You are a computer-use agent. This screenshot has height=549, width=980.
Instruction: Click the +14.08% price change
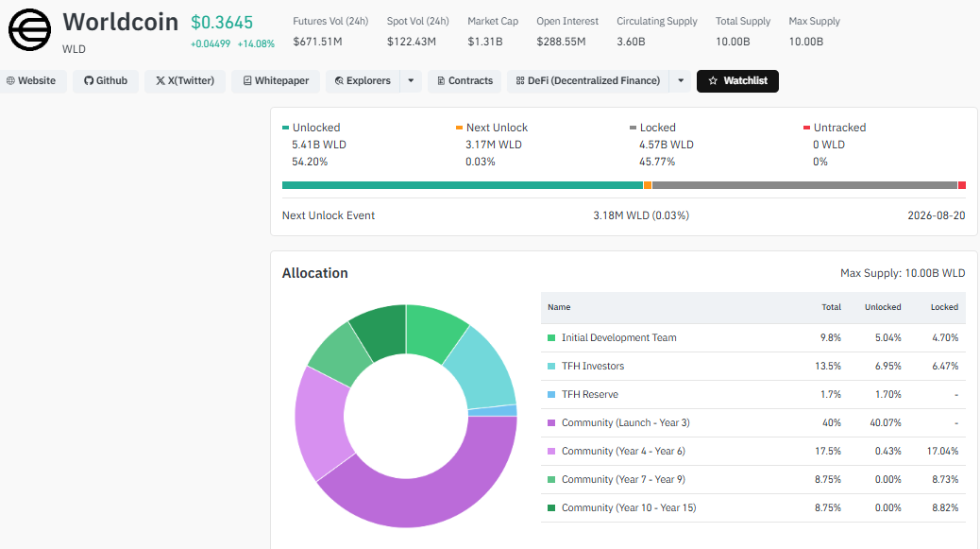coord(256,43)
